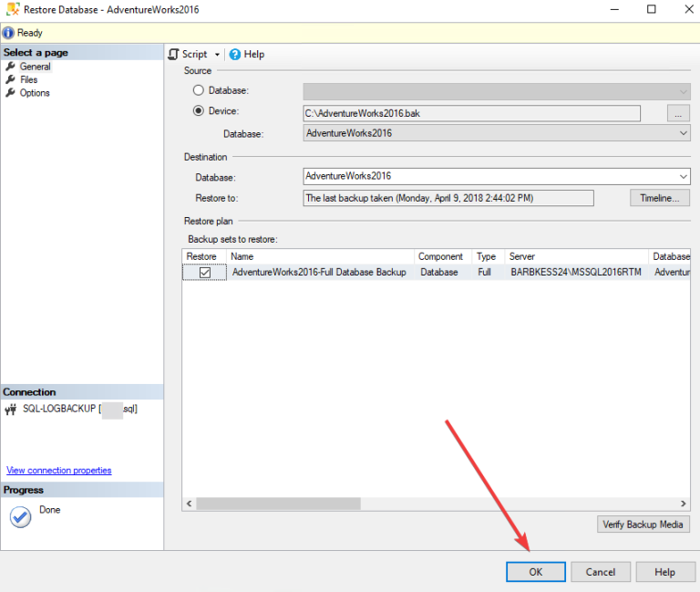This screenshot has width=700, height=592.
Task: Click the Component column header
Action: click(442, 256)
